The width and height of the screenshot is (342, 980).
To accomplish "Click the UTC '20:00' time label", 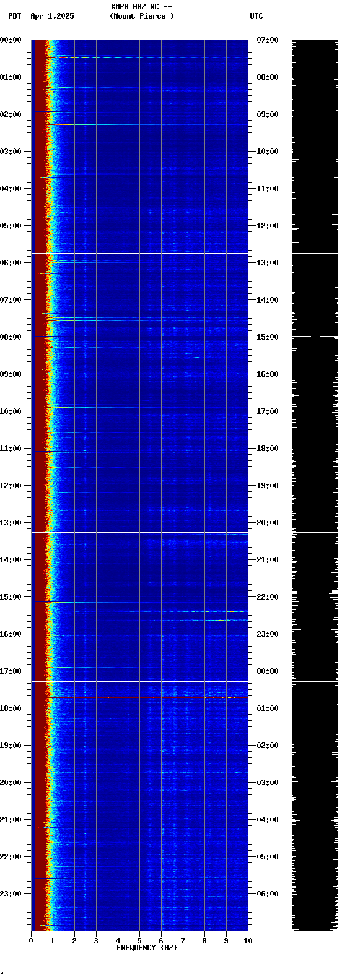I will click(268, 523).
